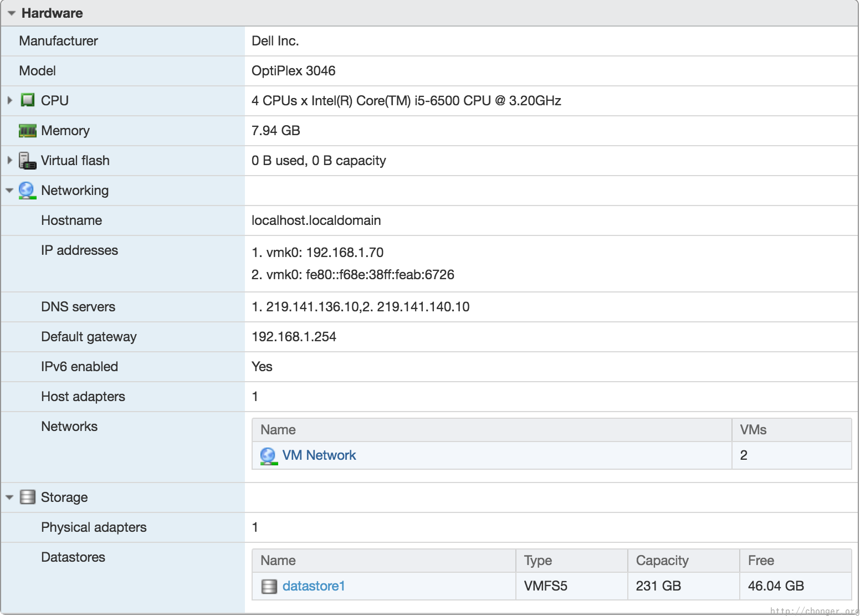860x616 pixels.
Task: Select the Name column header in Networks table
Action: pyautogui.click(x=278, y=430)
